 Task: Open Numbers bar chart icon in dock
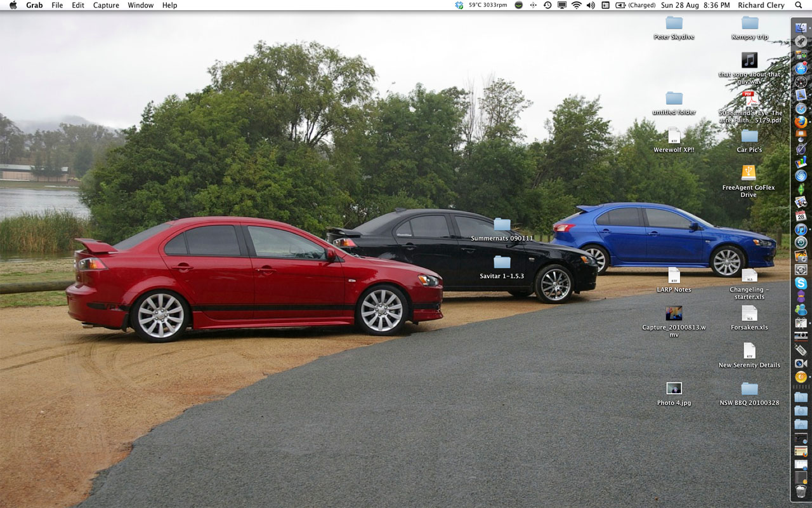pyautogui.click(x=801, y=162)
